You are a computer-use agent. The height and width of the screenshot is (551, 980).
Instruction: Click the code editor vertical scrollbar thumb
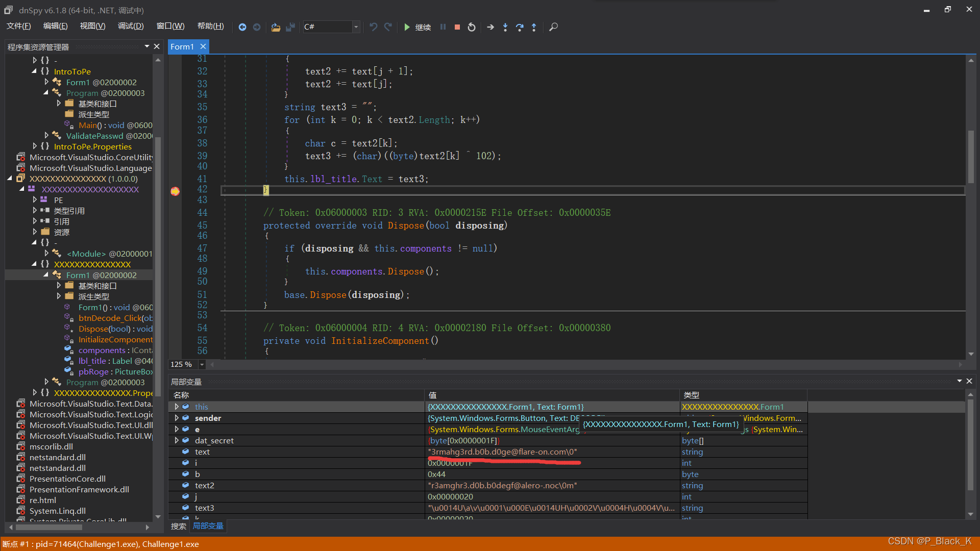coord(971,156)
